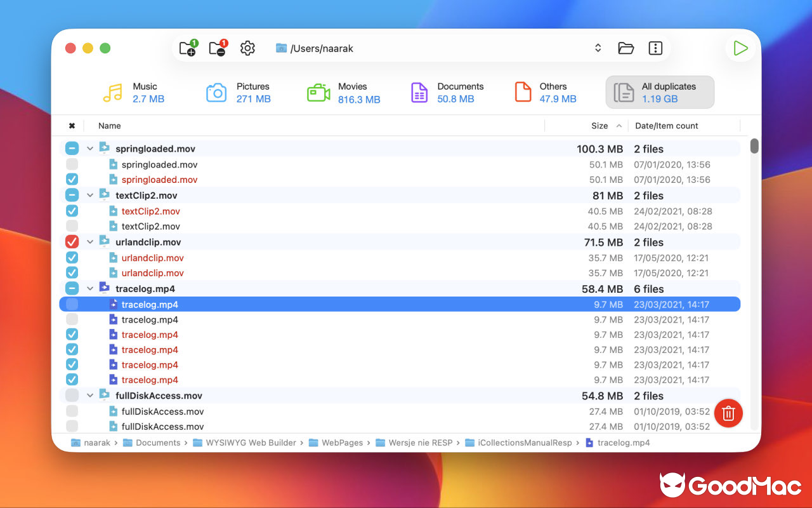
Task: Switch to the Movies category tab
Action: pyautogui.click(x=344, y=93)
